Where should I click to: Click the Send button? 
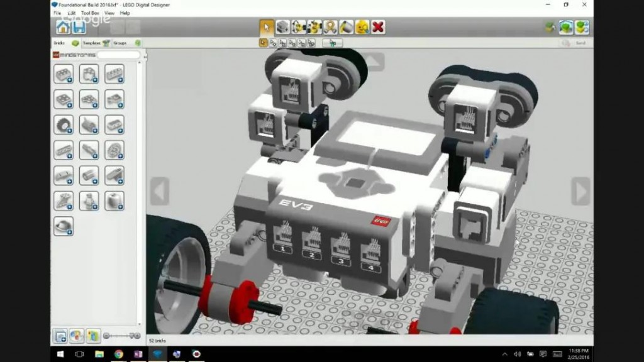(575, 43)
